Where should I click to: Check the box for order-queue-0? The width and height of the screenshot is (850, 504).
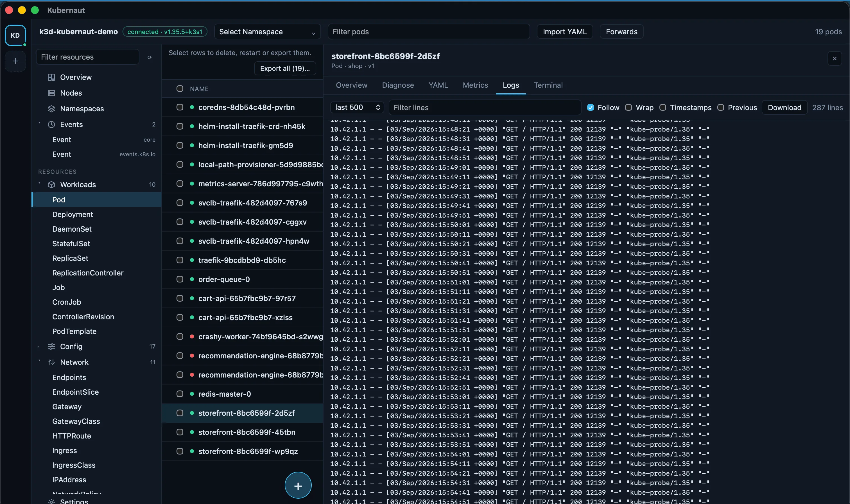pos(180,279)
